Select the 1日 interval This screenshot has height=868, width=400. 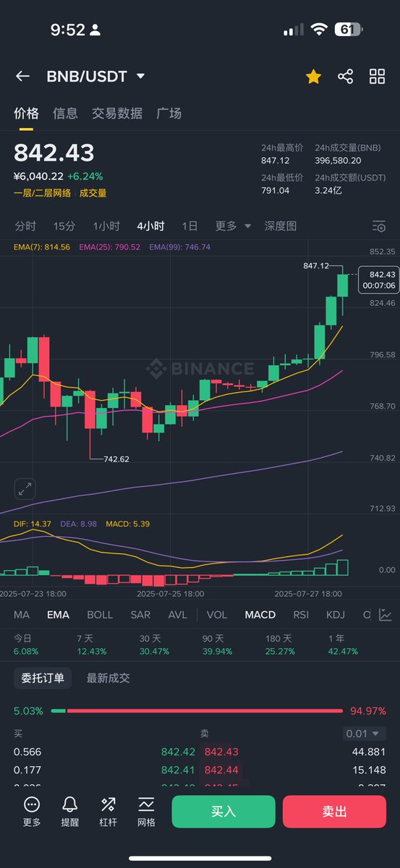(190, 226)
